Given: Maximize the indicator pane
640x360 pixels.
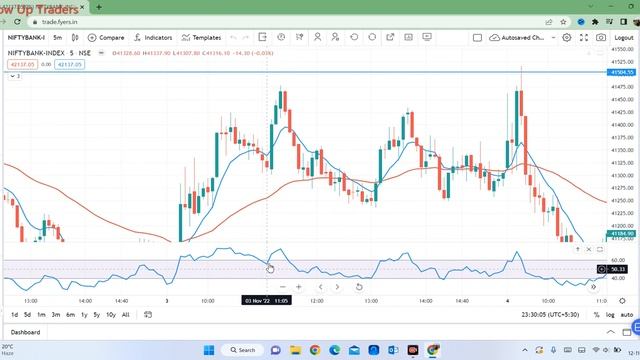Looking at the screenshot, I should point(600,249).
